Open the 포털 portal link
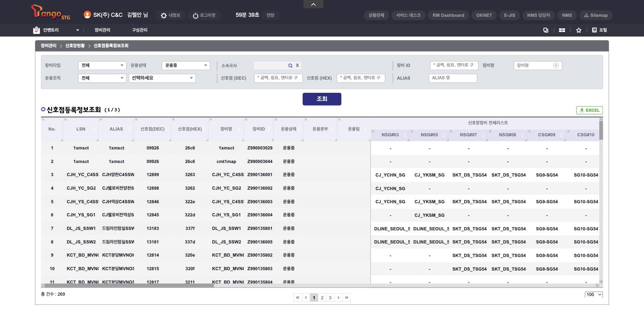This screenshot has width=644, height=317. point(599,30)
